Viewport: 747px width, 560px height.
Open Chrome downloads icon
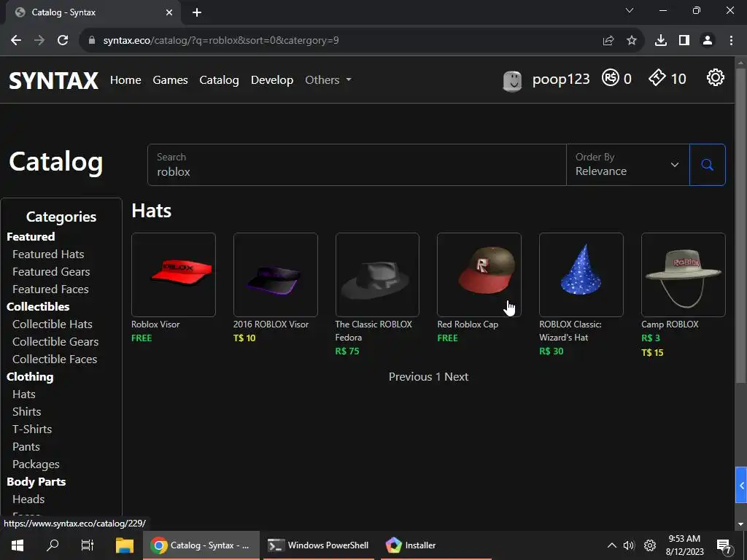click(660, 41)
